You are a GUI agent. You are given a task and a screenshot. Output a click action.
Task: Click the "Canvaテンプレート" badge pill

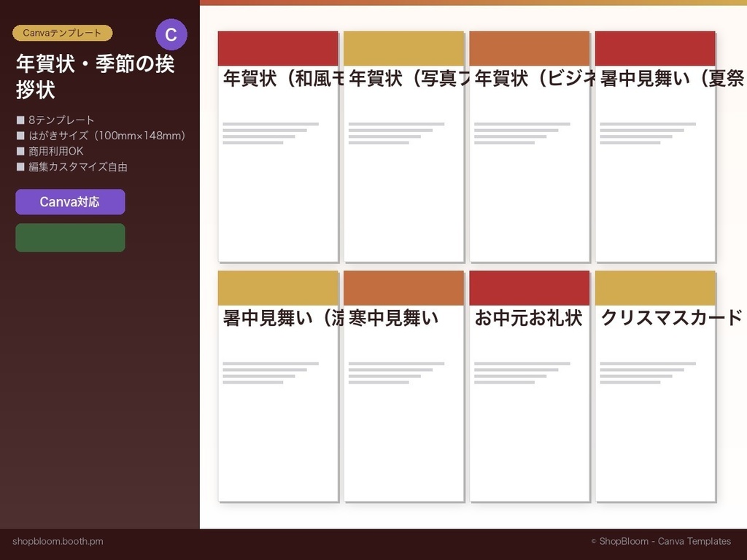pyautogui.click(x=62, y=32)
